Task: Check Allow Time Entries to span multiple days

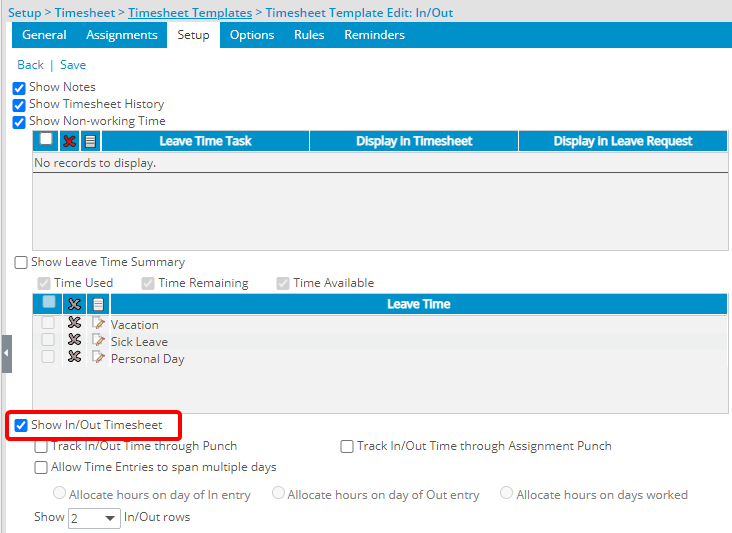Action: tap(41, 467)
